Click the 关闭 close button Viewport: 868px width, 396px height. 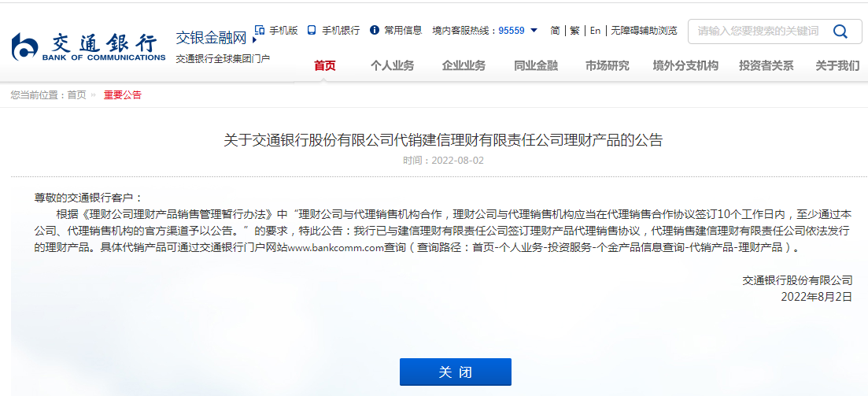click(456, 372)
